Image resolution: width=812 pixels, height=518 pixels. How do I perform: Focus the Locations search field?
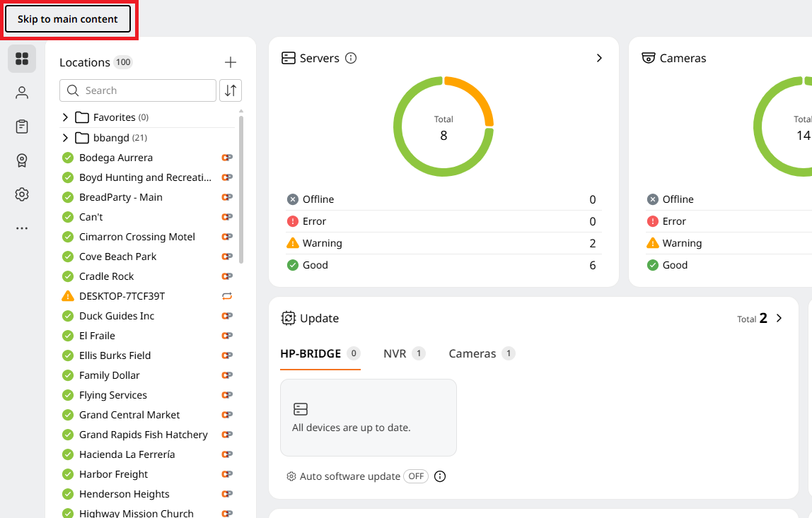click(138, 90)
